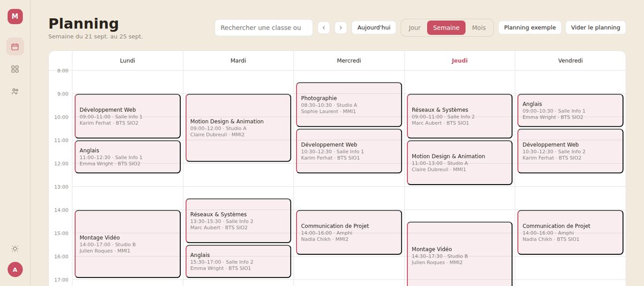The height and width of the screenshot is (286, 644).
Task: Click the 8:00 time label
Action: [x=63, y=70]
